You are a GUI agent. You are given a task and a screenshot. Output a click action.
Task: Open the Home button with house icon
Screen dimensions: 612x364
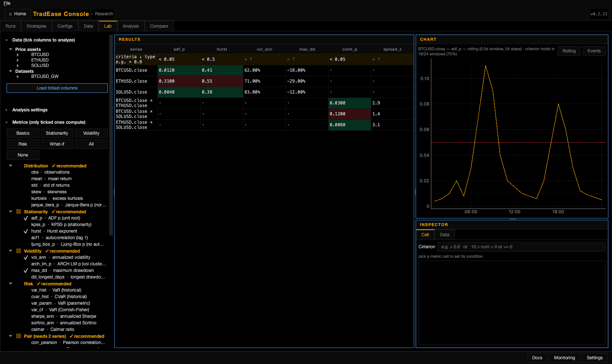(17, 14)
